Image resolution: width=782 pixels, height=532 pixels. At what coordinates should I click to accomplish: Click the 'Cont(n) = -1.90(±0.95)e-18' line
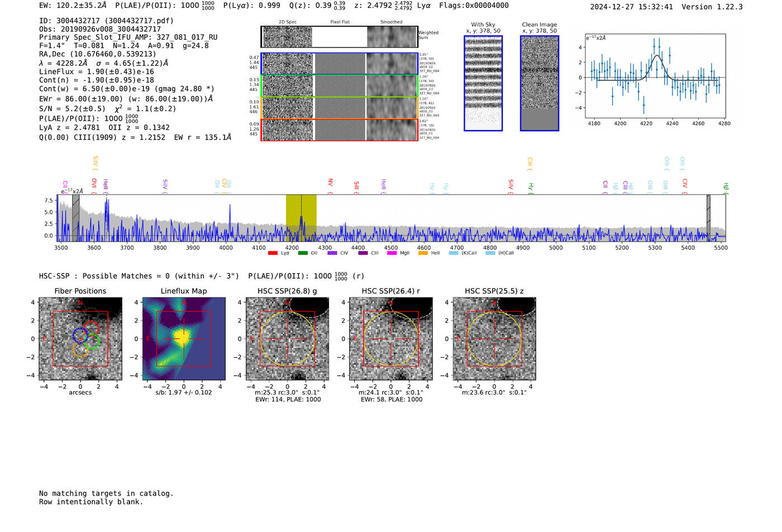point(96,80)
